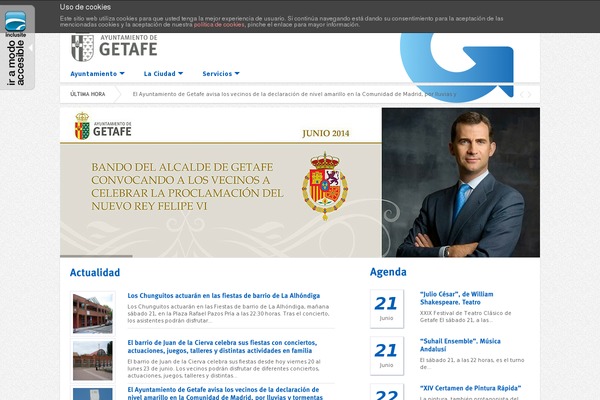Click the 21 Junio badge for Suhail Ensemble
The height and width of the screenshot is (400, 600).
[x=386, y=356]
